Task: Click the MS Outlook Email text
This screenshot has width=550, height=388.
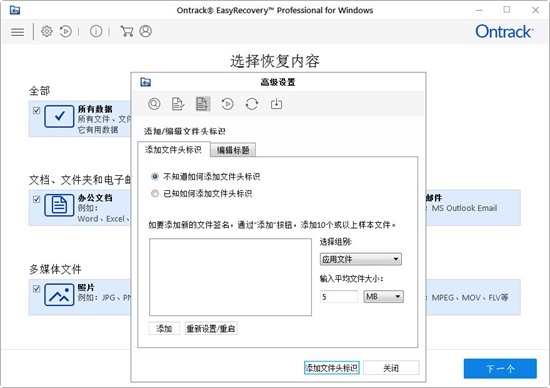Action: [x=464, y=208]
